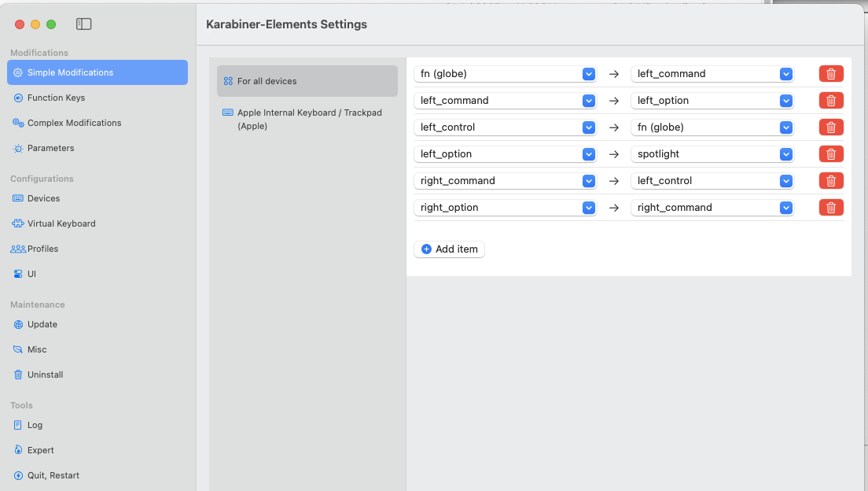Screen dimensions: 868x491
Task: Remove the left_option to spotlight mapping
Action: tap(831, 154)
